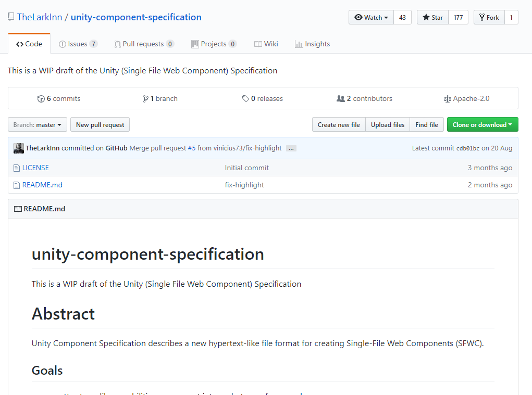
Task: Click the file icon next to LICENSE
Action: [17, 168]
